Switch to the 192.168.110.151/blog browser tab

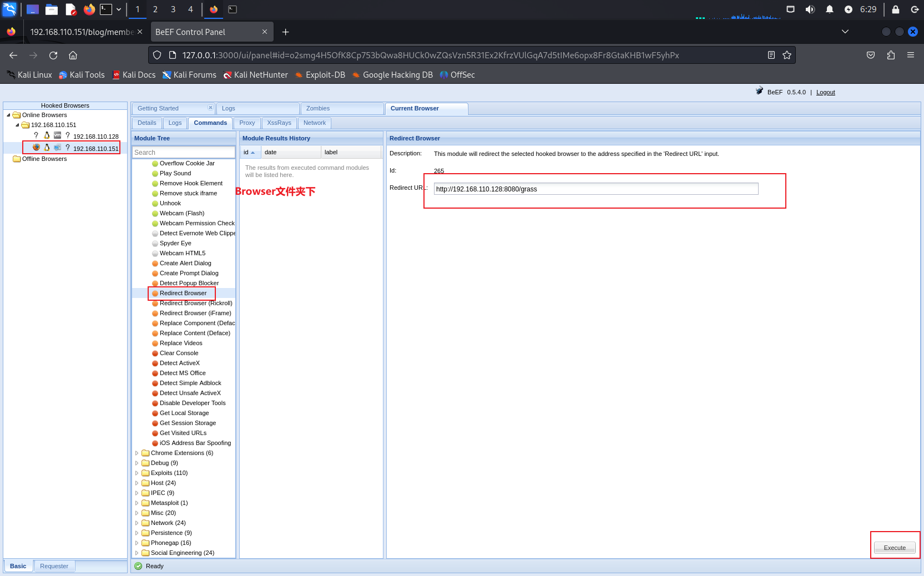tap(82, 32)
